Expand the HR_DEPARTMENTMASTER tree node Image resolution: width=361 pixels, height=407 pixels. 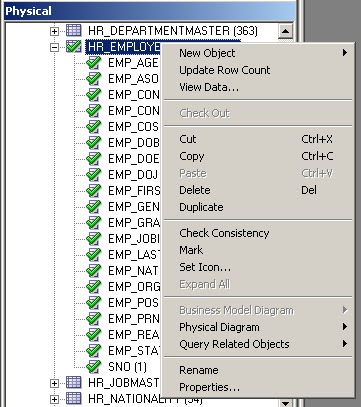point(54,31)
